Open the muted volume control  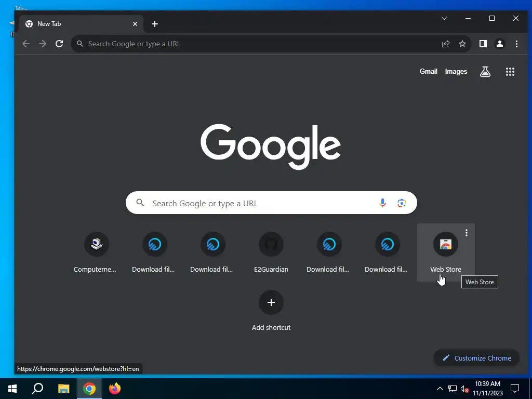coord(464,389)
